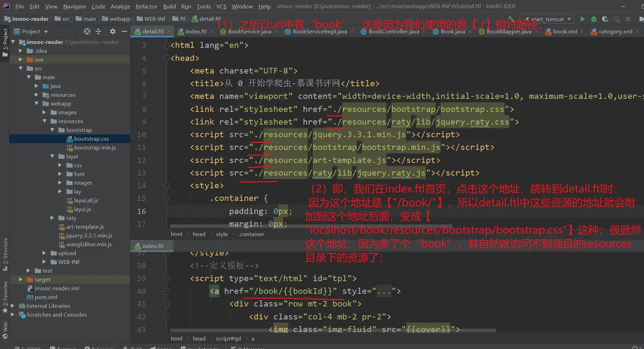This screenshot has height=349, width=644.
Task: Click the locate file crosshair icon
Action: click(x=87, y=31)
